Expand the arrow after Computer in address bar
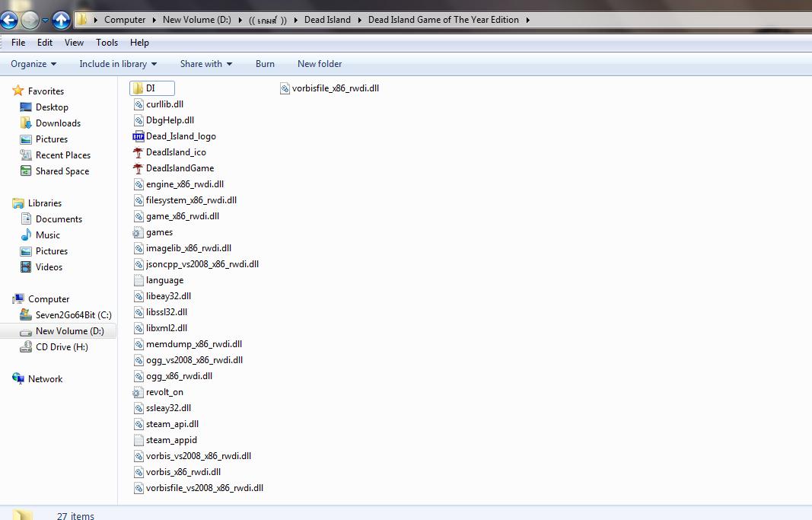The height and width of the screenshot is (520, 812). [154, 21]
